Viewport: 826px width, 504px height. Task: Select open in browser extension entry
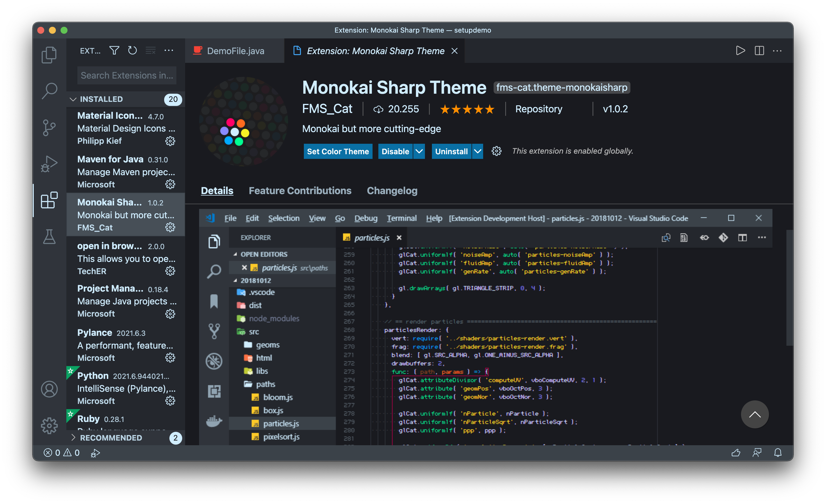(x=126, y=258)
